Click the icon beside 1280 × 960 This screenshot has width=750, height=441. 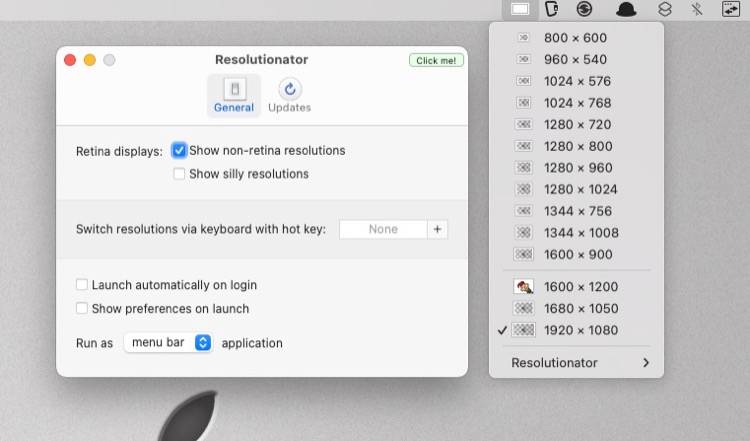pyautogui.click(x=523, y=168)
